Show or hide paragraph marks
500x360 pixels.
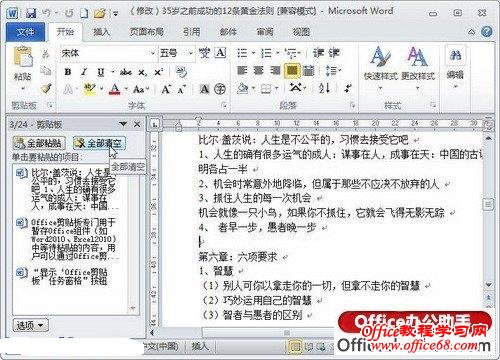pos(348,88)
